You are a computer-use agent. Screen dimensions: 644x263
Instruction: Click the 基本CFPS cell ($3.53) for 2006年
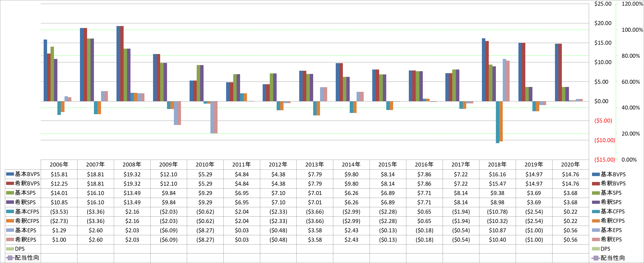(x=59, y=212)
